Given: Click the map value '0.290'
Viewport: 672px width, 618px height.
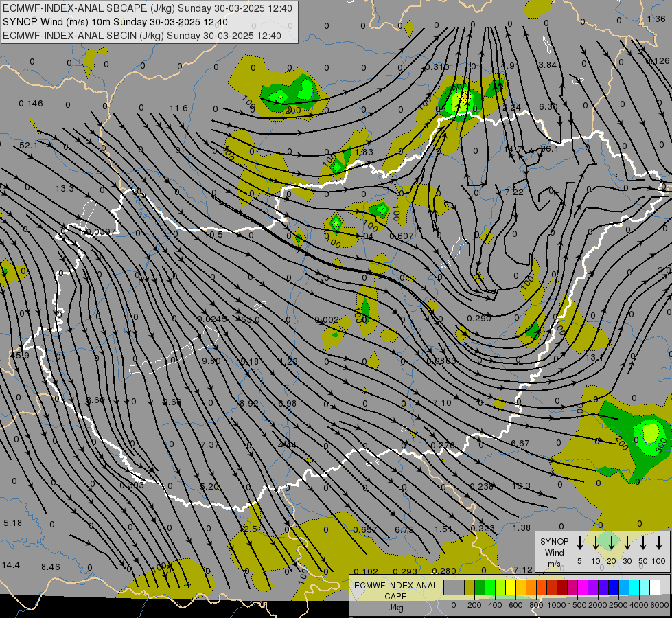Looking at the screenshot, I should pos(478,318).
